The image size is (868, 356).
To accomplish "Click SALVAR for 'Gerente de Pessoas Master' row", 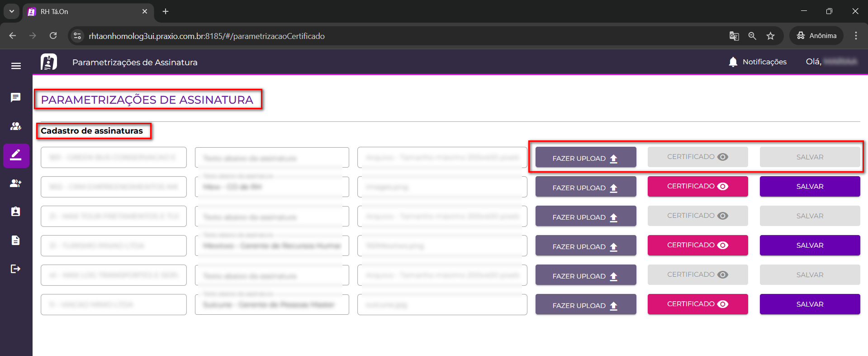I will [810, 304].
